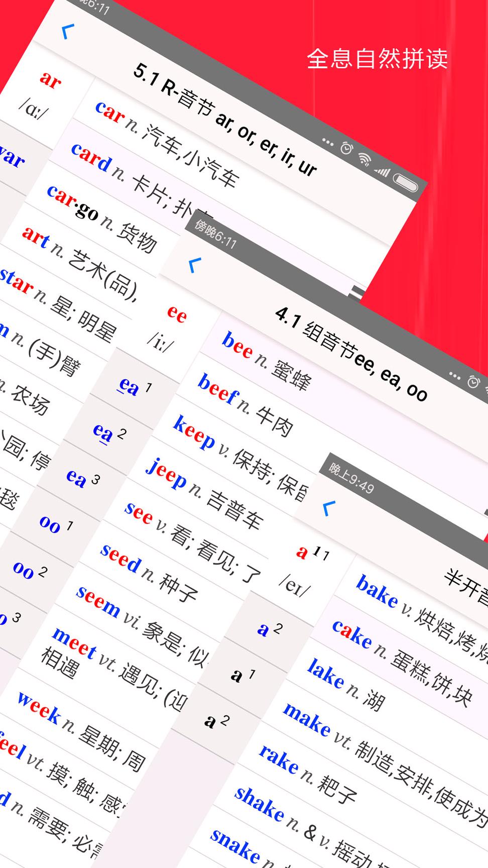Open word 'seem vi. 象是'

pyautogui.click(x=142, y=626)
